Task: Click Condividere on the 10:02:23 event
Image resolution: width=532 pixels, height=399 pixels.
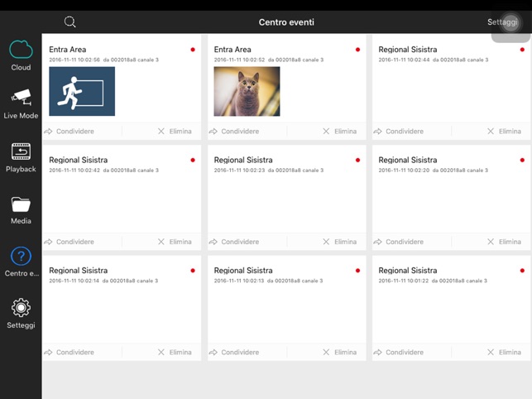Action: [234, 242]
